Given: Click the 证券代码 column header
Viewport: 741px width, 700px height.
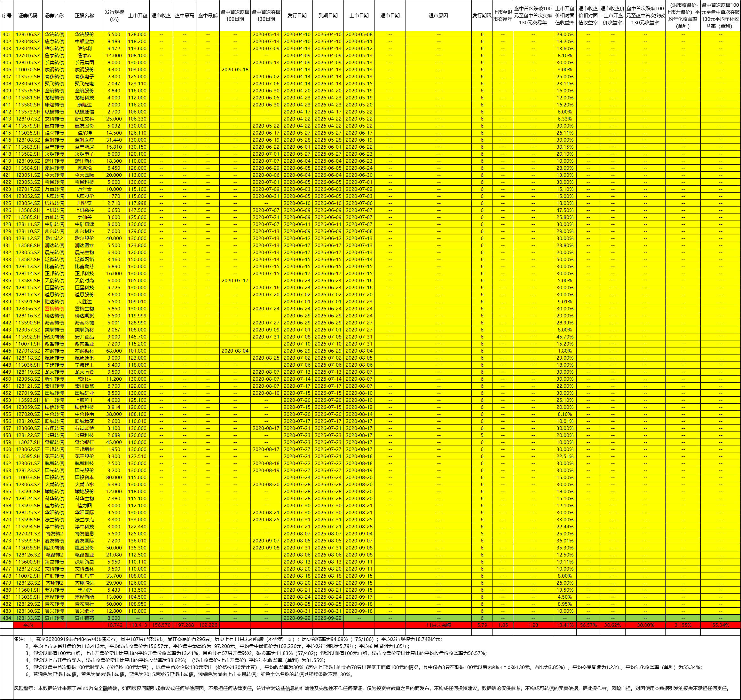Looking at the screenshot, I should click(28, 16).
